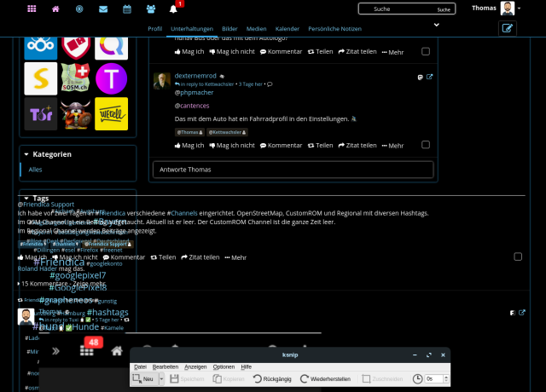The height and width of the screenshot is (392, 546).
Task: Select checkbox on dexternemrod's comment
Action: coord(426,146)
